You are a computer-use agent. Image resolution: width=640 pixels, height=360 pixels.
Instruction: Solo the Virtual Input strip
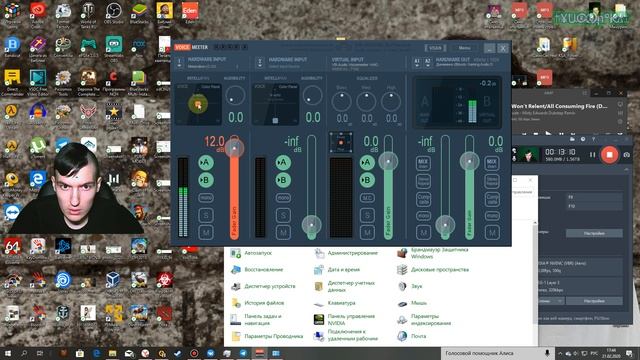pos(367,215)
